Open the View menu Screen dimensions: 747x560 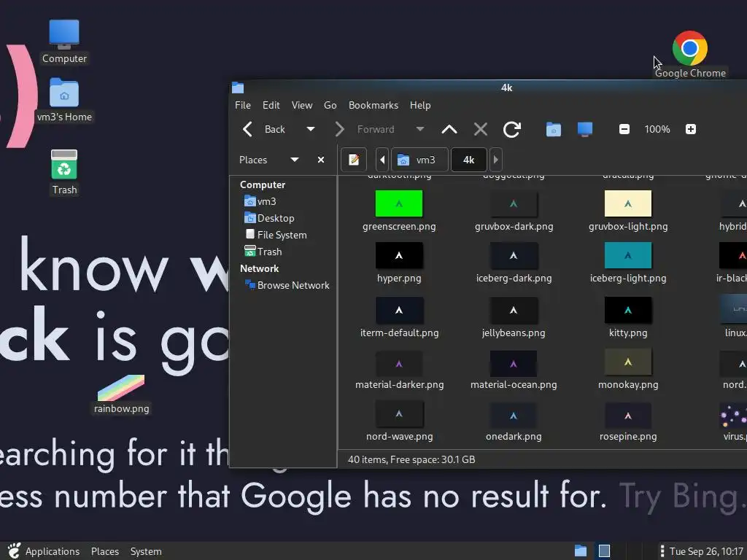click(x=302, y=105)
